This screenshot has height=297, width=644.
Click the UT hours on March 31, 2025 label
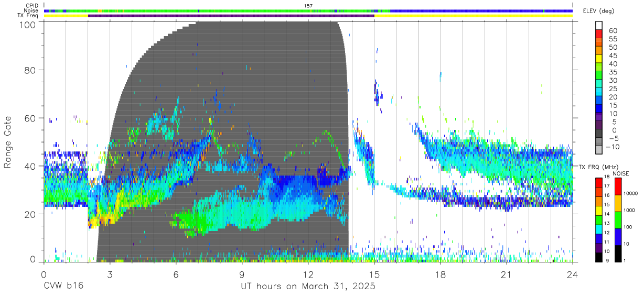tap(308, 287)
